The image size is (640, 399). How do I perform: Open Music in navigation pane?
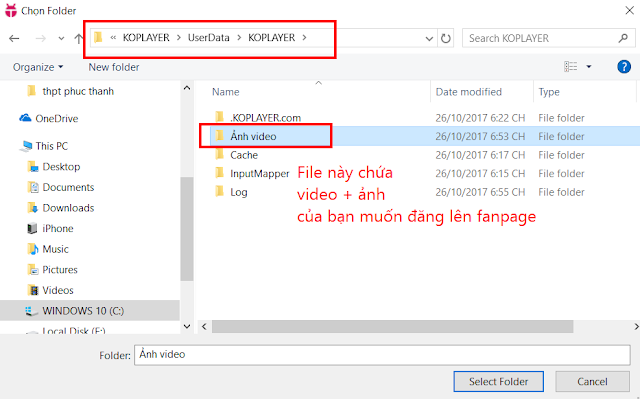click(56, 249)
